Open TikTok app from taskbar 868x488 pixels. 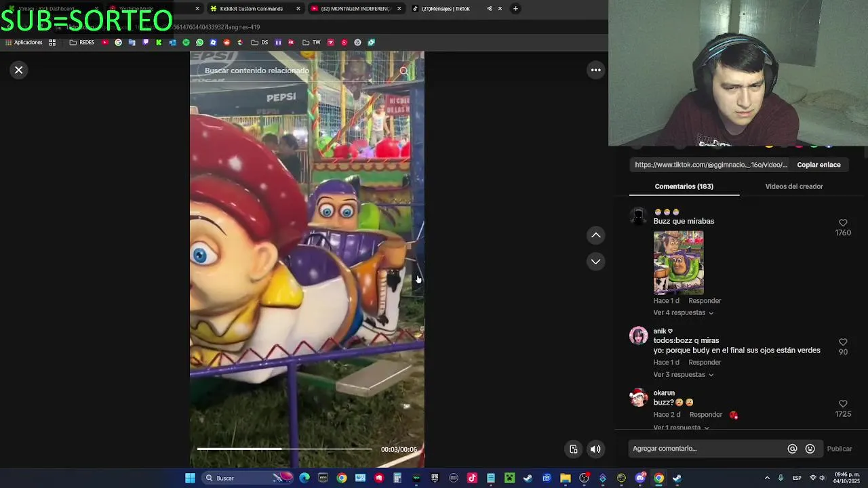pyautogui.click(x=472, y=478)
